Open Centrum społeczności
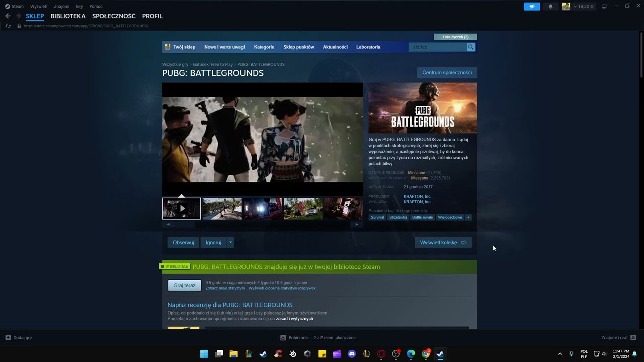This screenshot has height=362, width=644. 447,73
